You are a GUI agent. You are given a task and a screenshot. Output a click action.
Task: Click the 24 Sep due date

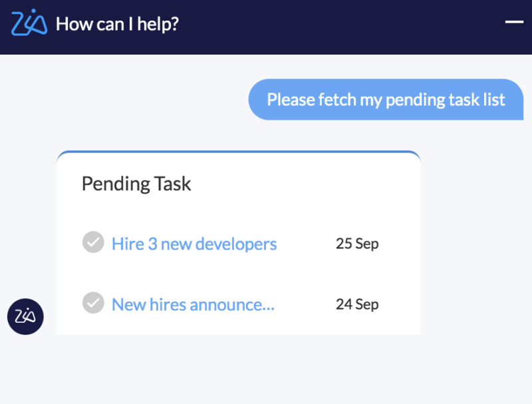(x=357, y=304)
